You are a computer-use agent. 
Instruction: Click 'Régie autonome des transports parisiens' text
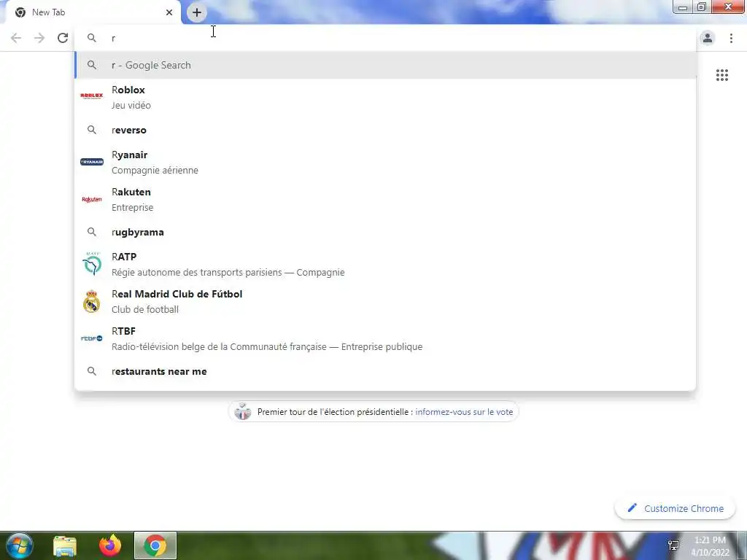pos(197,273)
